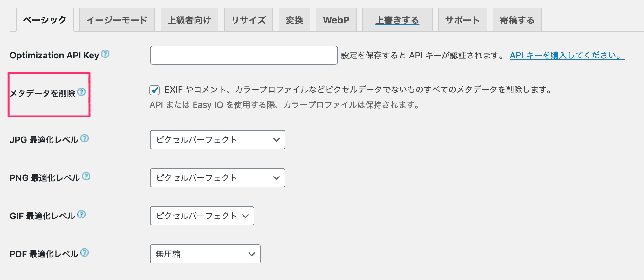Click help icon beside メタデータを削除

tap(82, 92)
